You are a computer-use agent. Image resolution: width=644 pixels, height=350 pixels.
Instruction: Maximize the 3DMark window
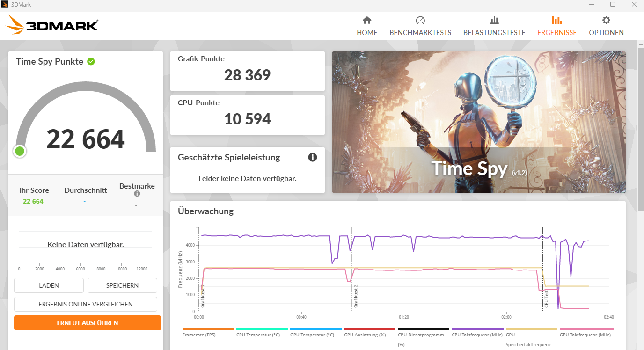click(613, 5)
